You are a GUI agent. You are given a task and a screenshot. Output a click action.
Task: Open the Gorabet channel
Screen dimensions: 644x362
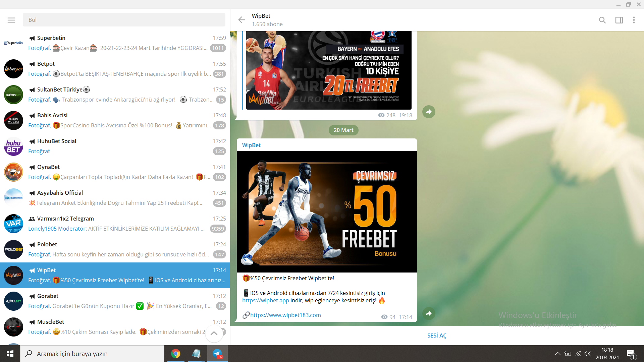click(115, 301)
